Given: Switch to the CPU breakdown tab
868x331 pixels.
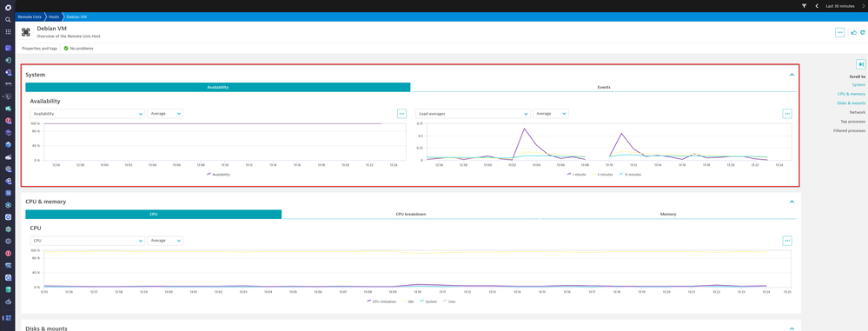Looking at the screenshot, I should 410,215.
